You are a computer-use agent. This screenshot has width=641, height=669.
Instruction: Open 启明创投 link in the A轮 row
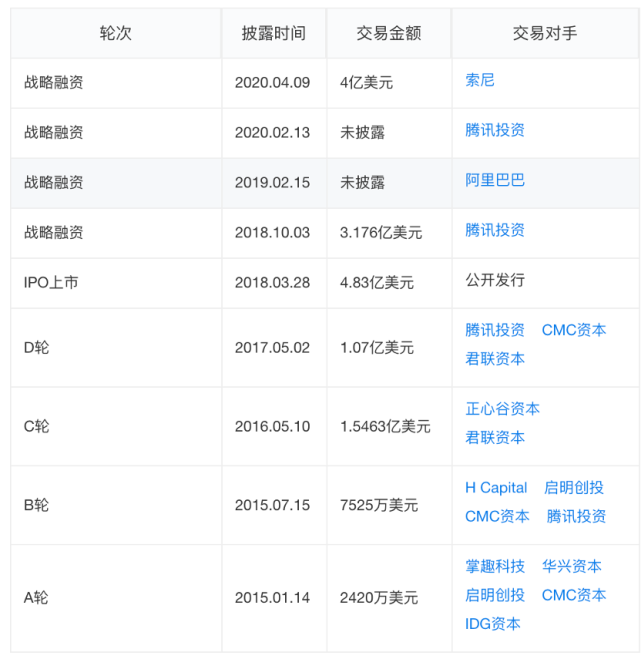click(494, 594)
